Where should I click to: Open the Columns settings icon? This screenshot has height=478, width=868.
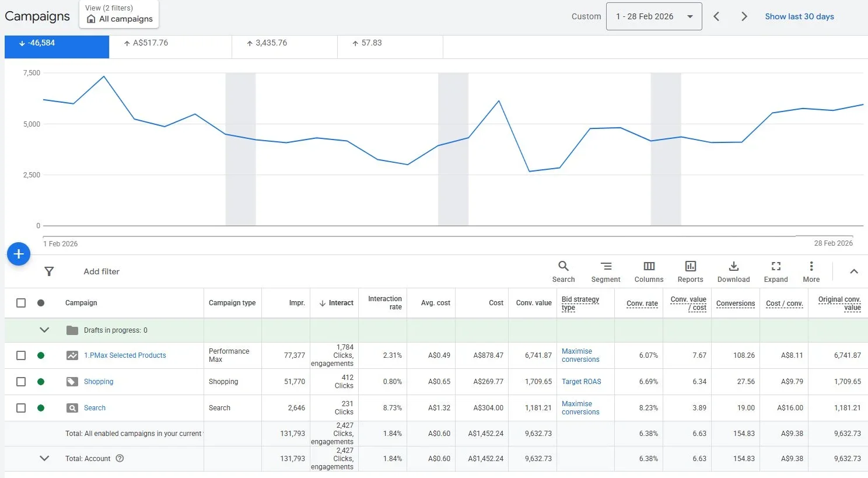[649, 271]
